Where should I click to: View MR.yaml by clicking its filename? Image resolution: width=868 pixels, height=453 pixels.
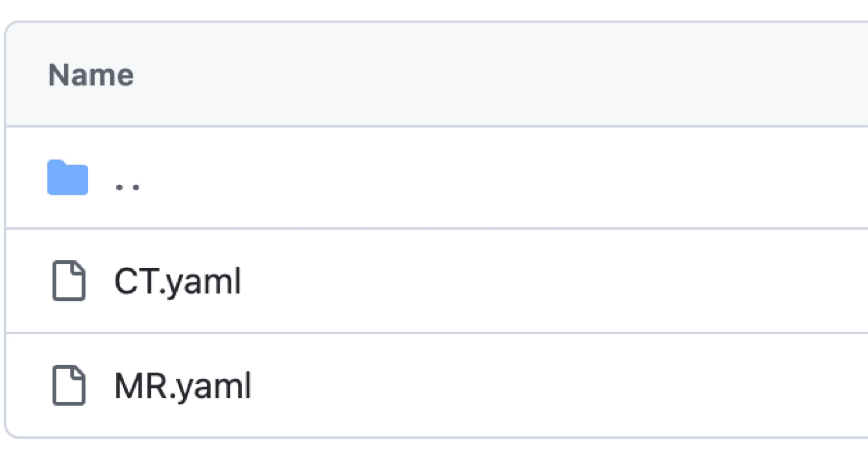pos(183,386)
